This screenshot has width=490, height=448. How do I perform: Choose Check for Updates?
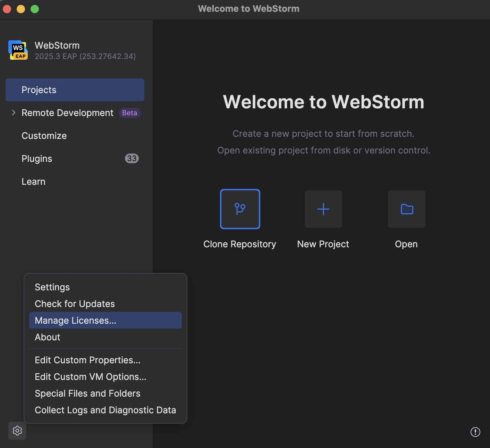(x=75, y=304)
